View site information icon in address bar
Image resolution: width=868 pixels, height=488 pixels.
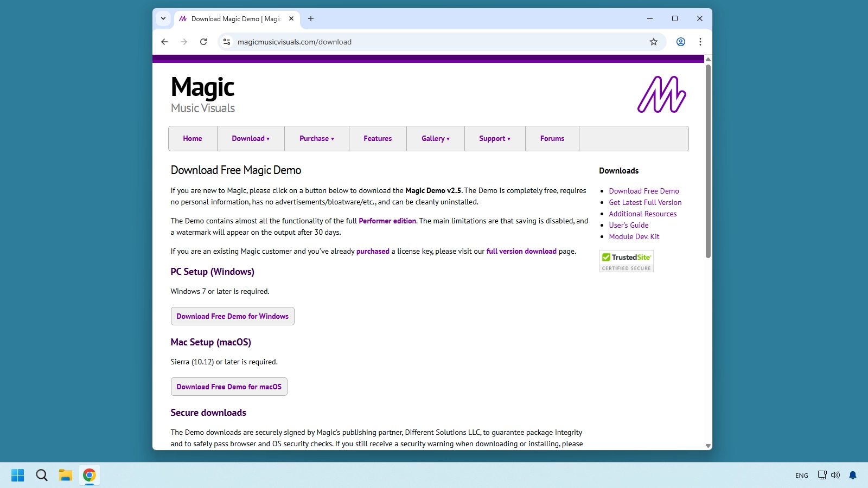[x=227, y=42]
